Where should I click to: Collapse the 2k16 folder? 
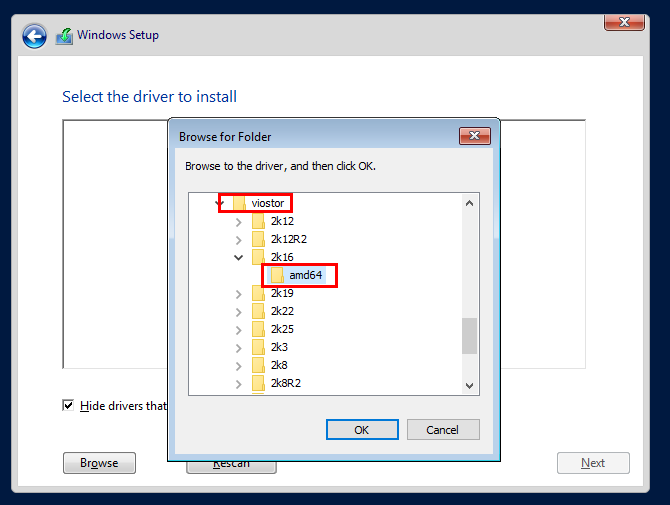click(238, 258)
